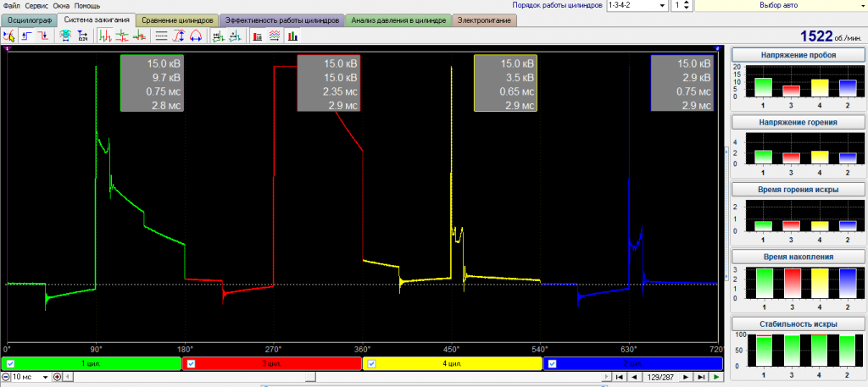The image size is (868, 387).
Task: Switch to the Система зажигания tab
Action: tap(97, 20)
